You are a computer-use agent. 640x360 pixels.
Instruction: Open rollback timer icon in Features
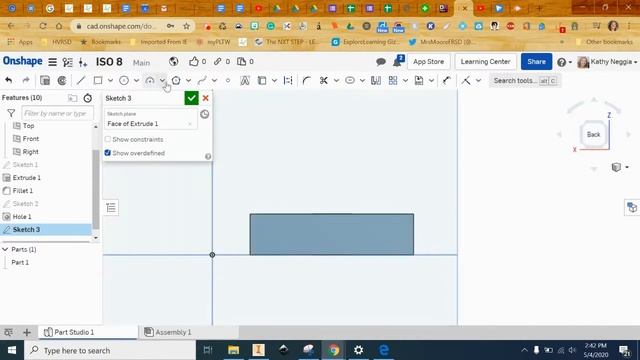tap(88, 98)
